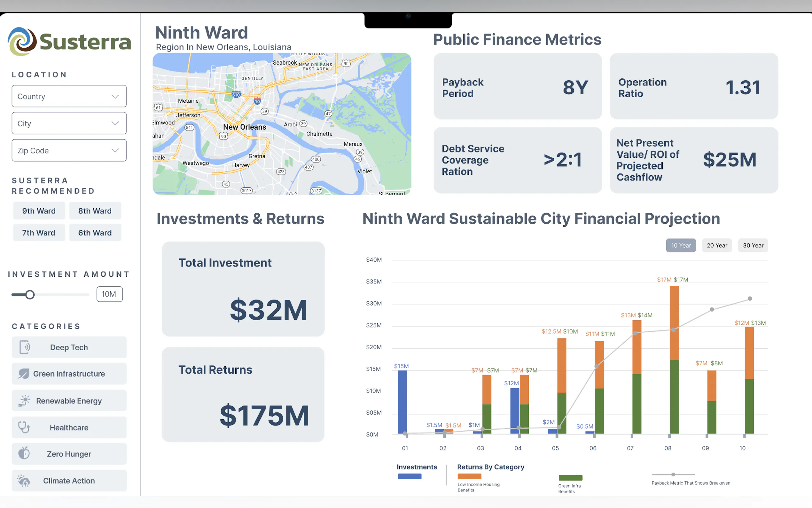The height and width of the screenshot is (508, 812).
Task: Click the Susterra swirl logo icon
Action: point(22,42)
